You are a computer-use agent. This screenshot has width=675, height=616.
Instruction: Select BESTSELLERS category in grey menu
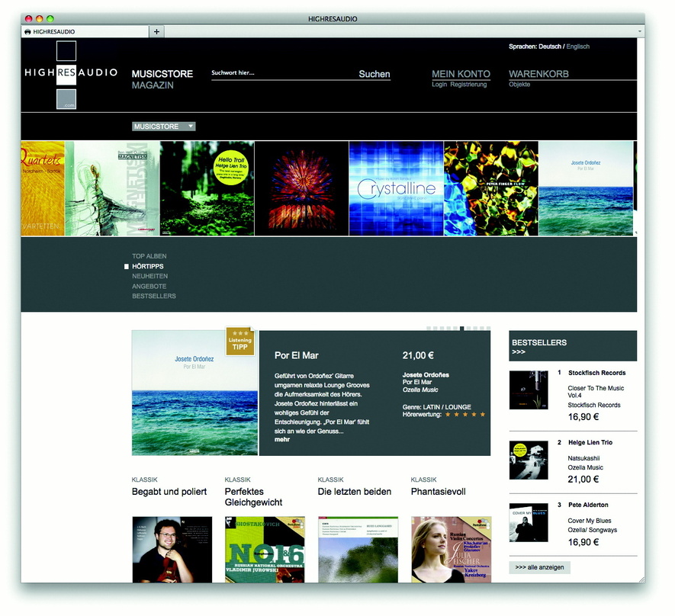(x=153, y=296)
